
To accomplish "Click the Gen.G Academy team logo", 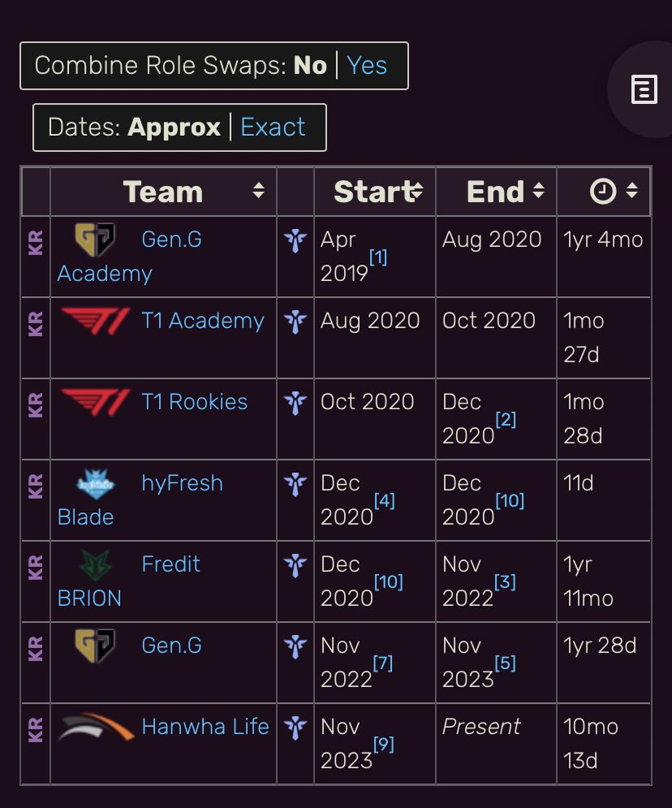I will click(95, 240).
